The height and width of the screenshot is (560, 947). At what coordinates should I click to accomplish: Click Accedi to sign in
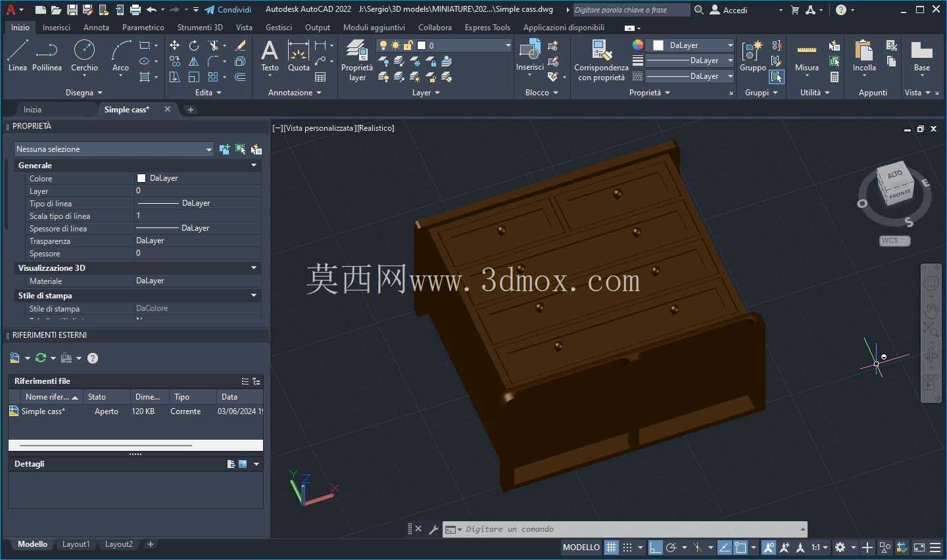point(729,10)
